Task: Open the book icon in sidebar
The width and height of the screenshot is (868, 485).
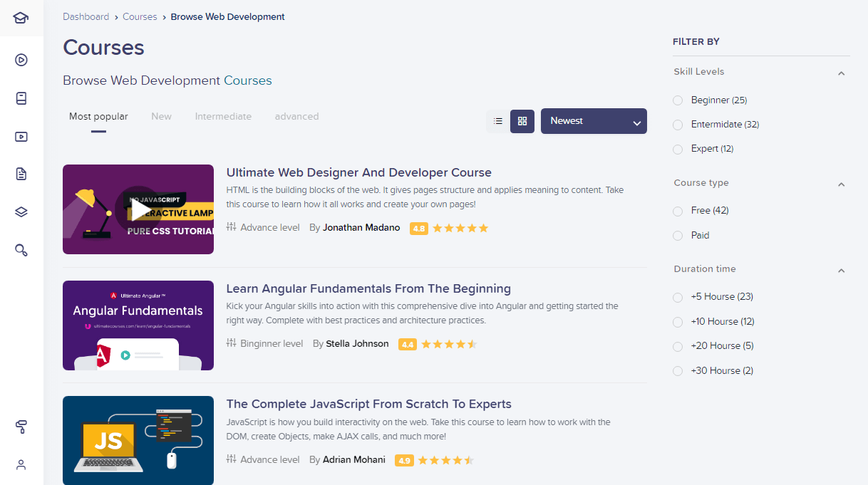Action: pos(21,98)
